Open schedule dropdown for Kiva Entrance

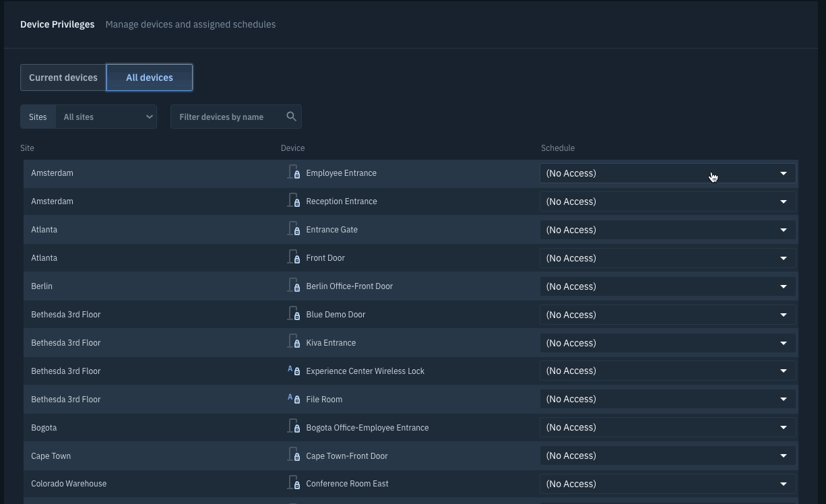coord(668,343)
